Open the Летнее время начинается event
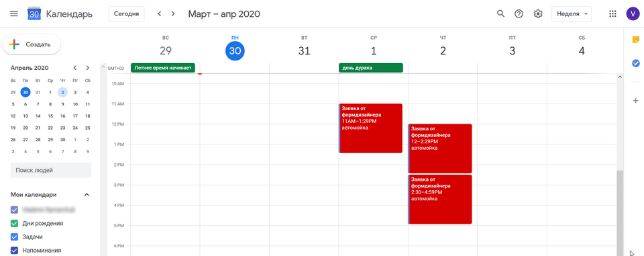Viewport: 644px width, 256px height. (x=162, y=68)
